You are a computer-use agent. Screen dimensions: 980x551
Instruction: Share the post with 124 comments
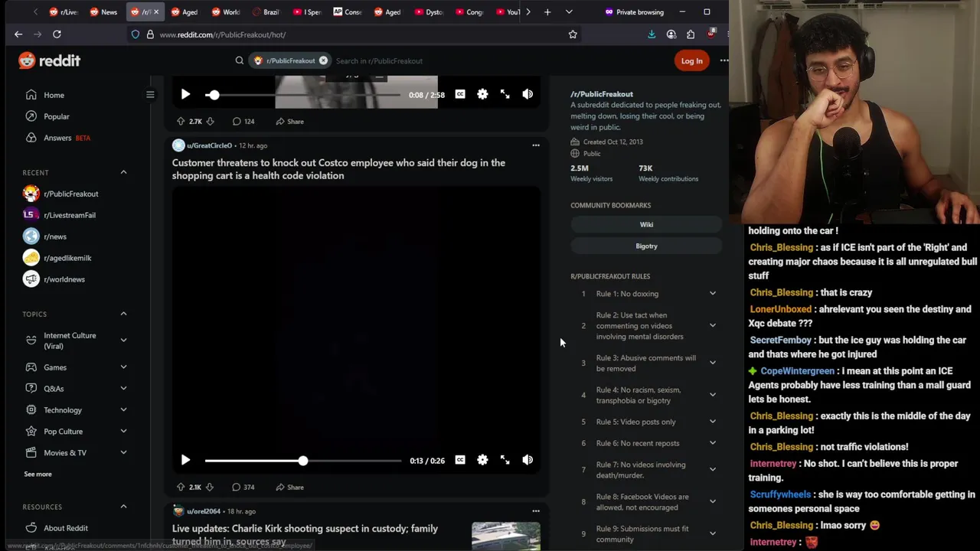(x=290, y=121)
